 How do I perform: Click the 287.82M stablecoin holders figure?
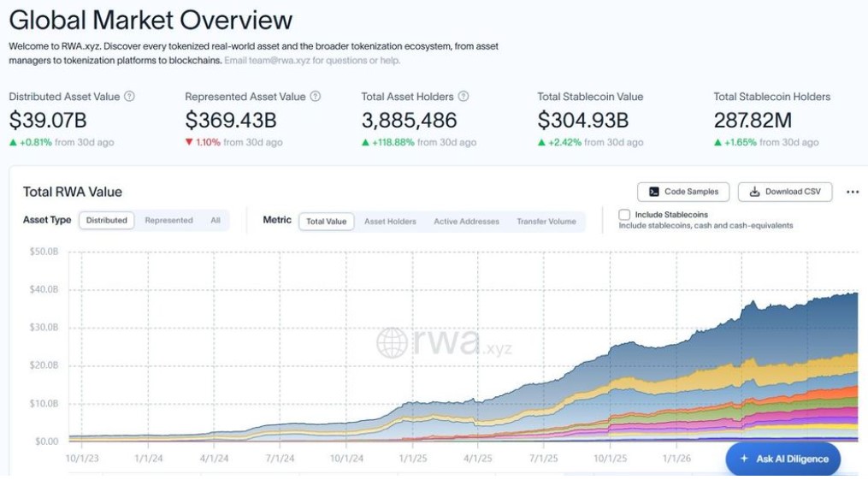(x=753, y=120)
